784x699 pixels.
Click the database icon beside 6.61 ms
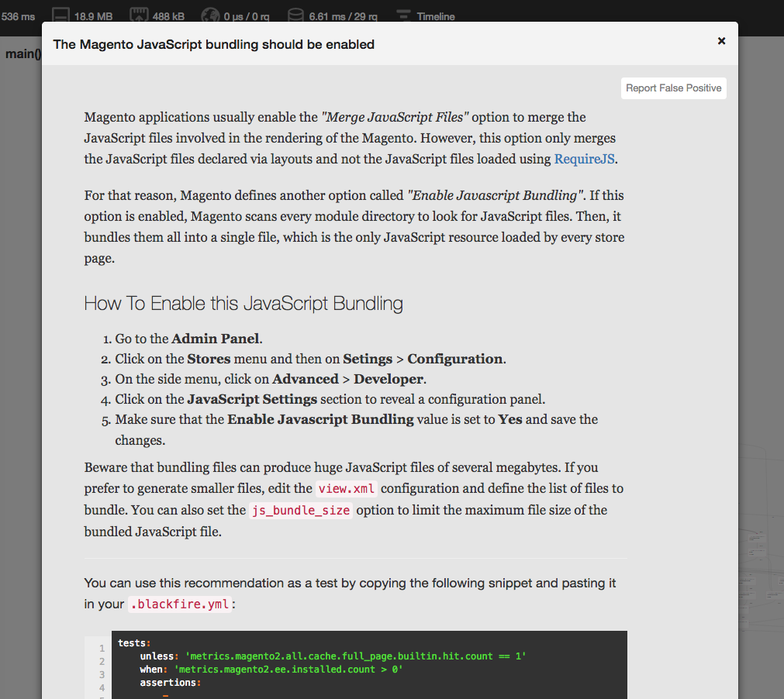pos(295,15)
